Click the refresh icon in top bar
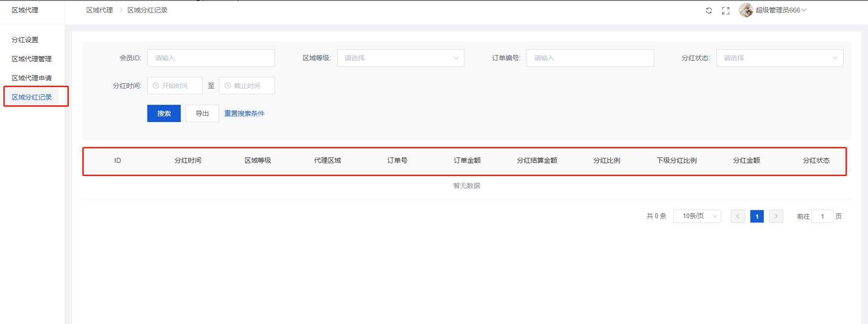The height and width of the screenshot is (324, 868). tap(709, 11)
